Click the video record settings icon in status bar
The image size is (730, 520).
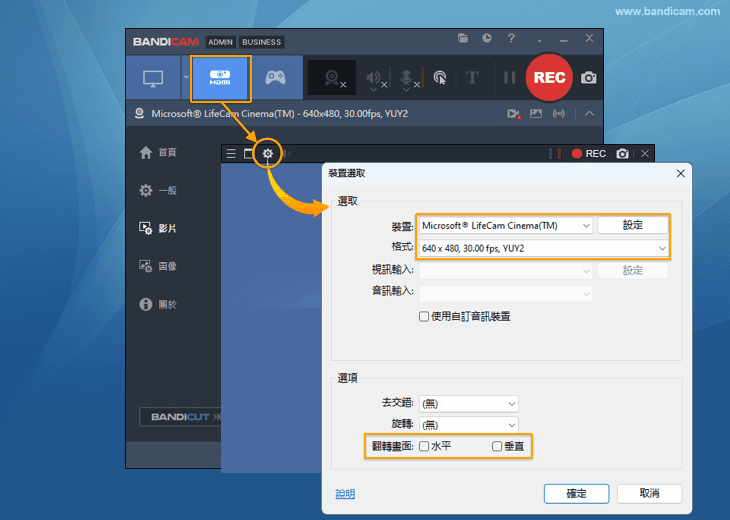click(x=514, y=114)
